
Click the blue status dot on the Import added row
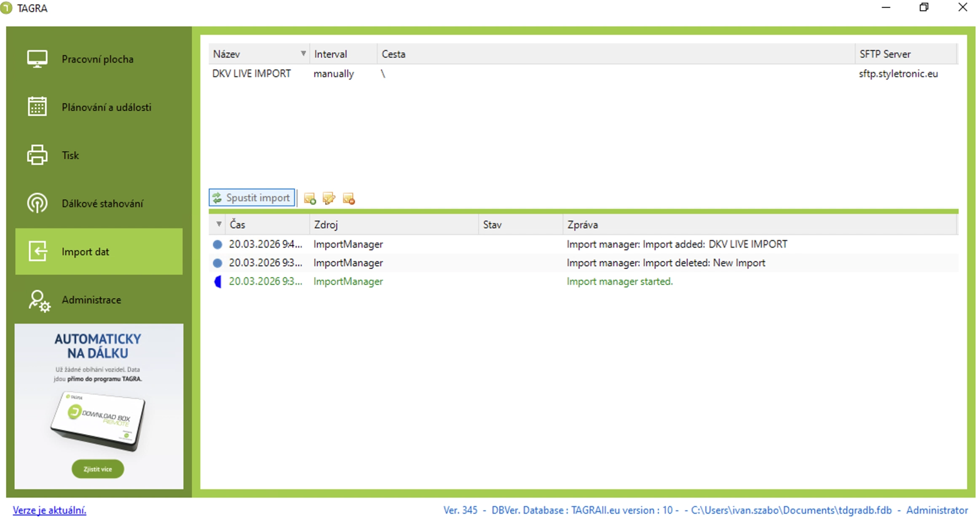coord(217,244)
